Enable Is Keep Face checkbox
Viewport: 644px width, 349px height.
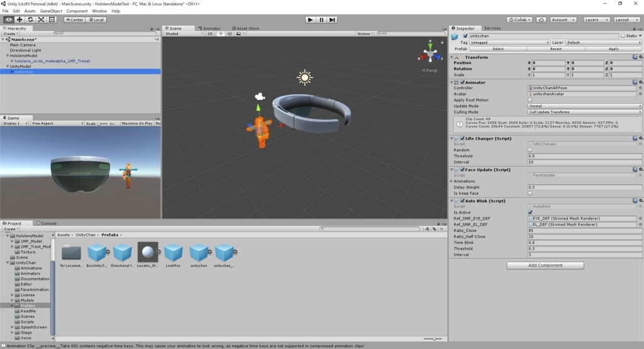click(530, 193)
